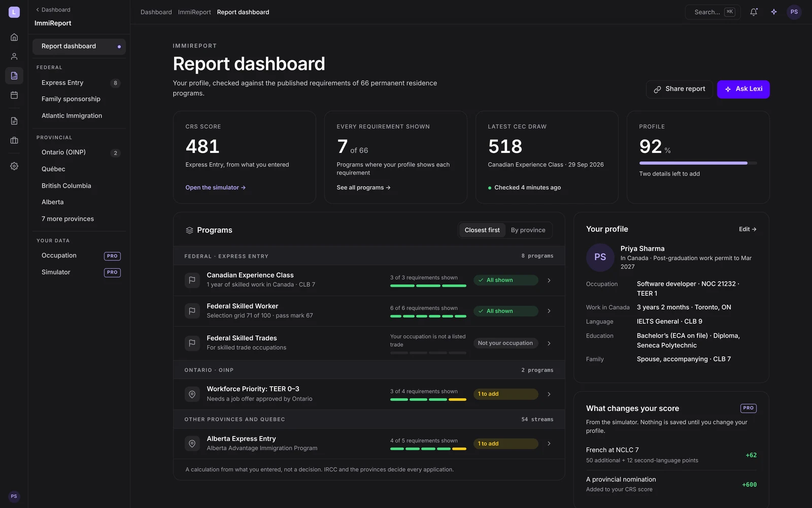
Task: Click the Ask Lexi button
Action: click(743, 89)
